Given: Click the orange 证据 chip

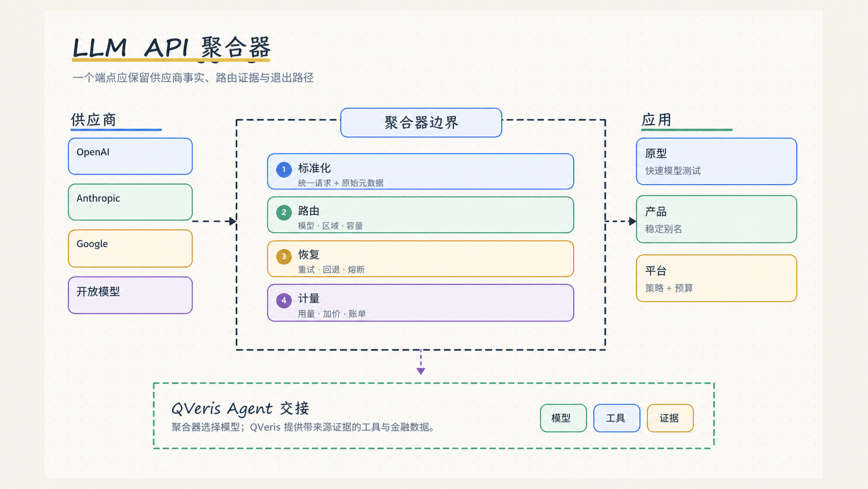Looking at the screenshot, I should pyautogui.click(x=670, y=418).
